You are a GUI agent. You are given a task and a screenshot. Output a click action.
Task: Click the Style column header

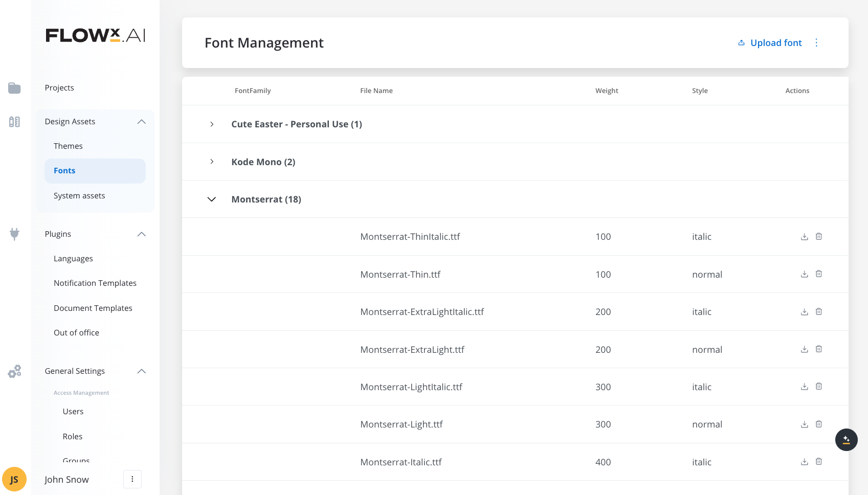(x=700, y=91)
